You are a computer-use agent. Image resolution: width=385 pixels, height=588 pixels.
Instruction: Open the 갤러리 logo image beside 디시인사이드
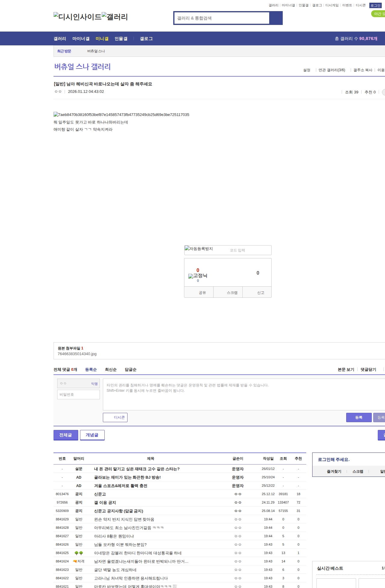115,17
